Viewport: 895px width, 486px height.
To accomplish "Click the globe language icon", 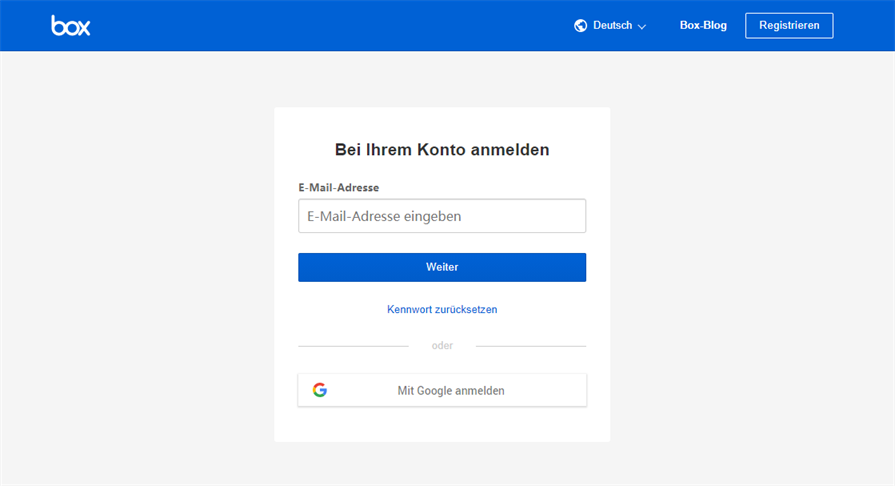I will (x=581, y=26).
